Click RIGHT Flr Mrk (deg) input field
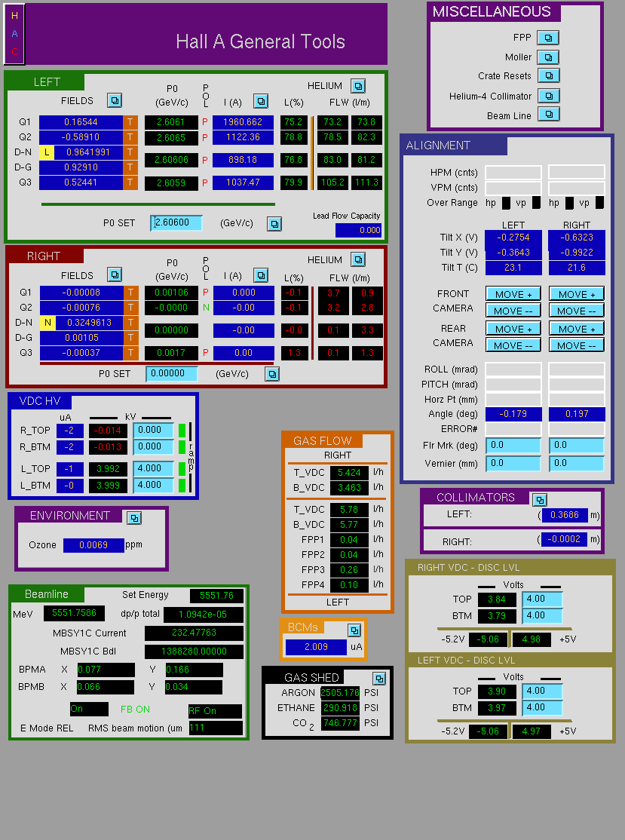 point(577,445)
